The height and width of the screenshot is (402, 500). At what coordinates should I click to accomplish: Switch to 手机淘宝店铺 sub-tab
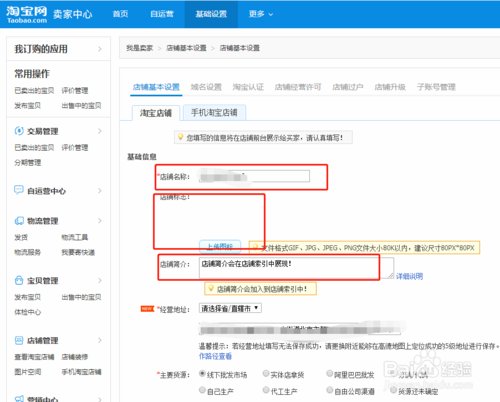coord(214,112)
